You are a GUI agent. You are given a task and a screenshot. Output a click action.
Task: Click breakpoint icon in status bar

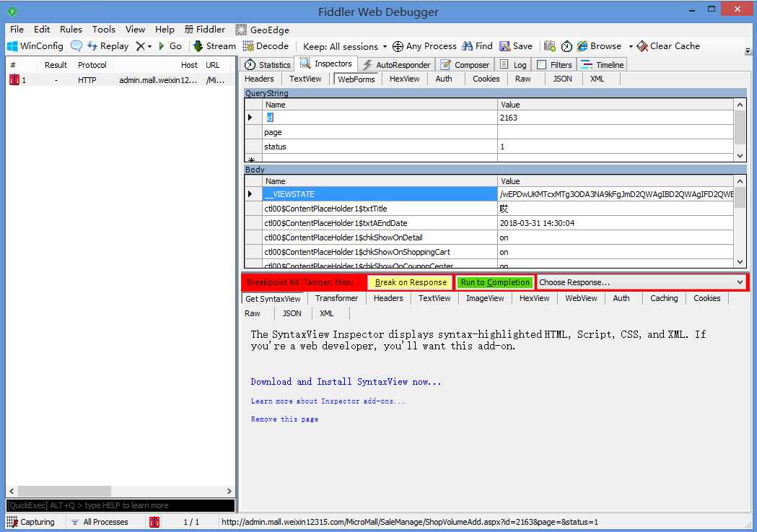pyautogui.click(x=154, y=522)
